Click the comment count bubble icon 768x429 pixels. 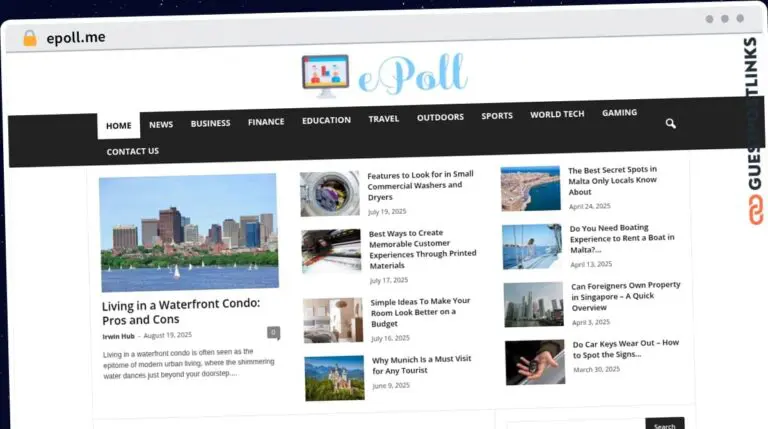(x=273, y=332)
